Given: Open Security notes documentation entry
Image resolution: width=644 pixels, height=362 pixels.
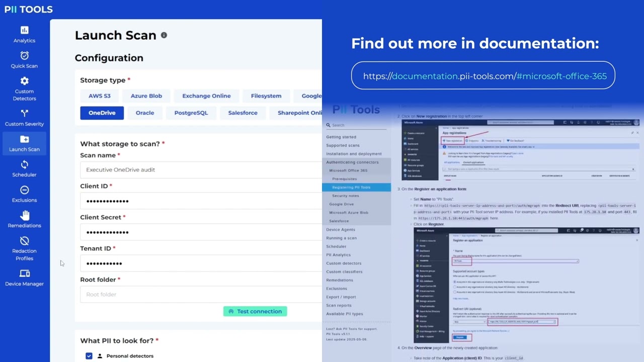Looking at the screenshot, I should coord(346,196).
